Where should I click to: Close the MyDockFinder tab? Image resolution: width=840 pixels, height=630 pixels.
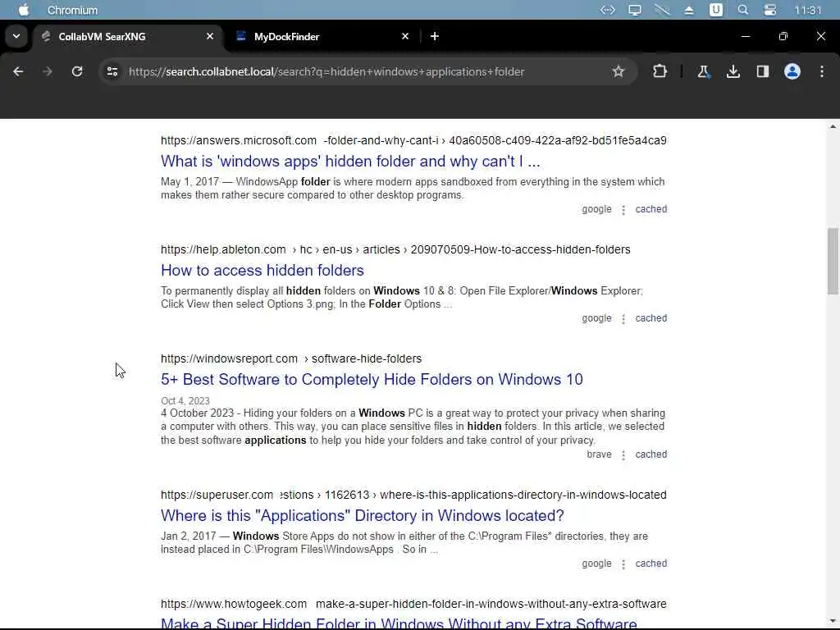[x=405, y=36]
